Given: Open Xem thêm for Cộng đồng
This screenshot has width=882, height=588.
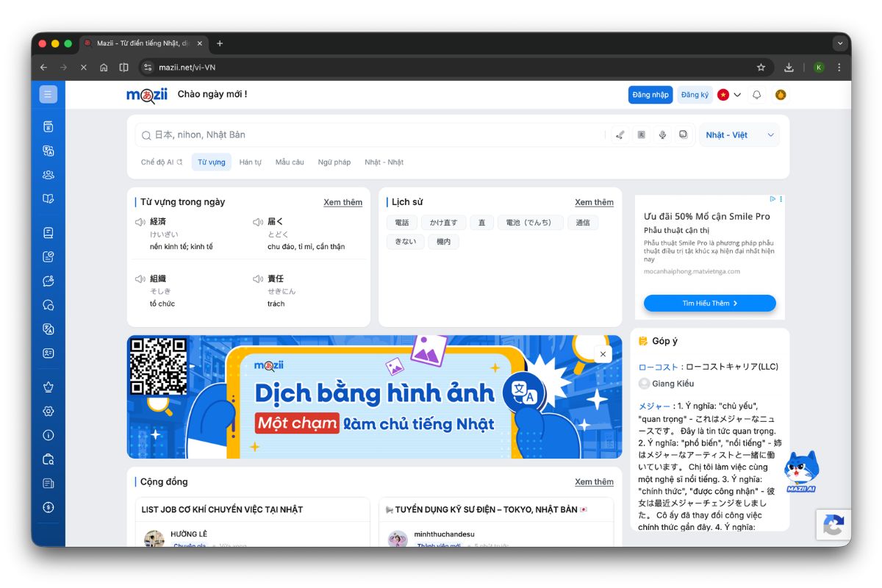Looking at the screenshot, I should click(x=595, y=482).
